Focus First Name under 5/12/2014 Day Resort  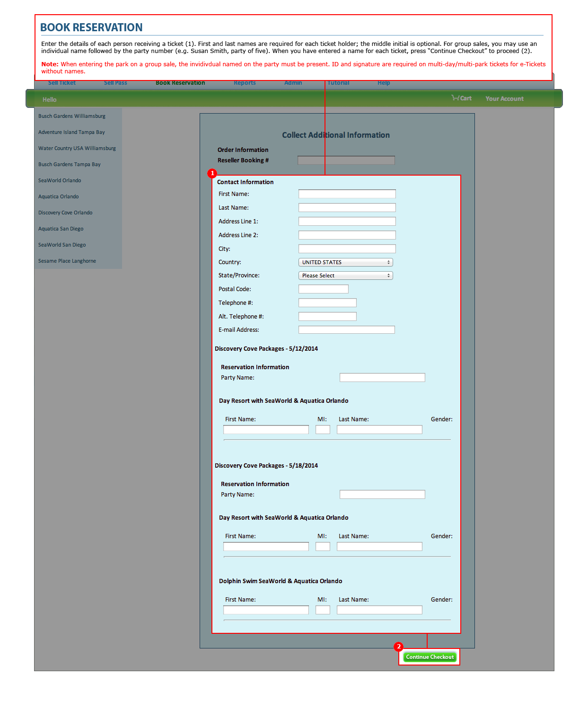pos(266,430)
